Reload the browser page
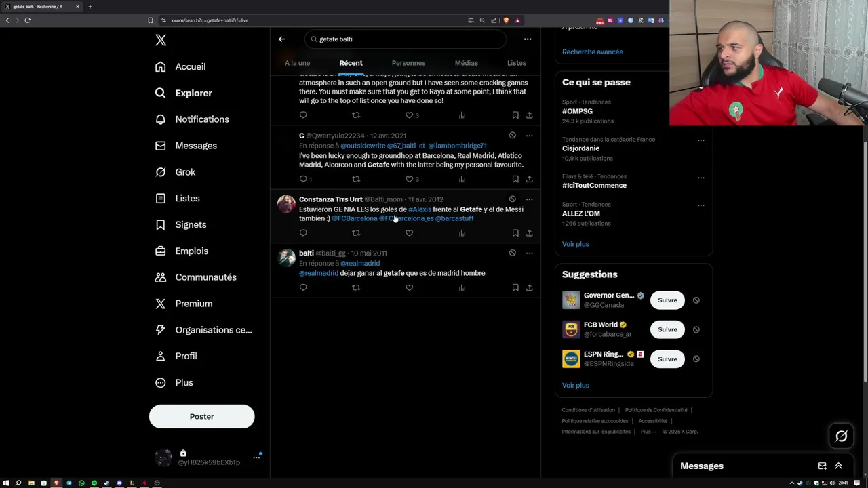Image resolution: width=868 pixels, height=488 pixels. pyautogui.click(x=28, y=20)
